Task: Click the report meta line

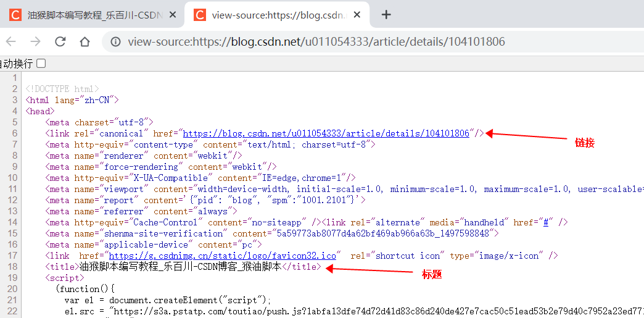Action: click(x=205, y=200)
